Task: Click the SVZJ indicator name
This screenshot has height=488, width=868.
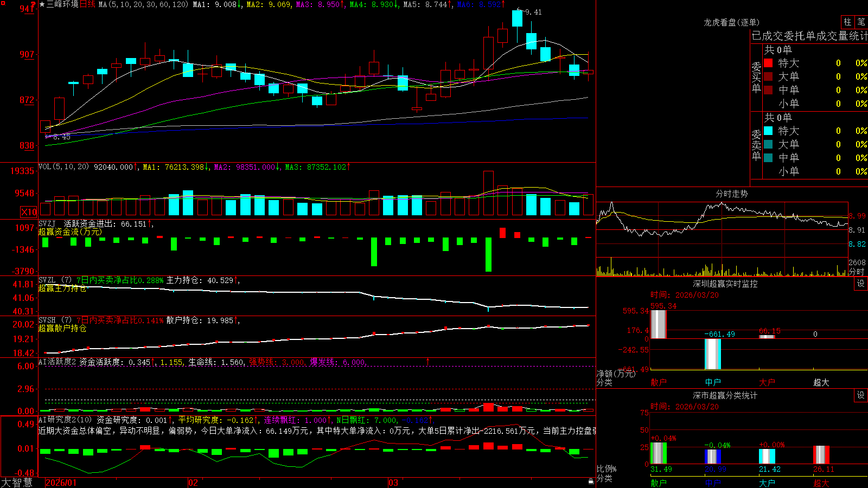Action: [47, 224]
